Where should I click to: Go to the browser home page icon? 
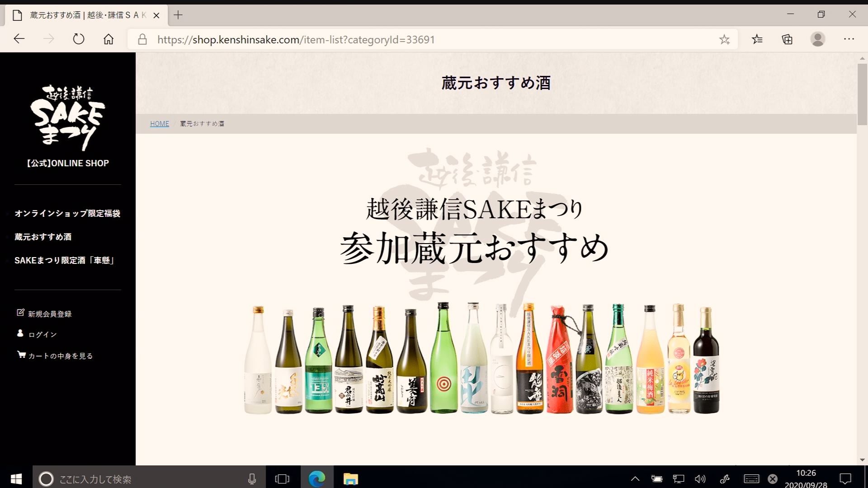tap(108, 39)
